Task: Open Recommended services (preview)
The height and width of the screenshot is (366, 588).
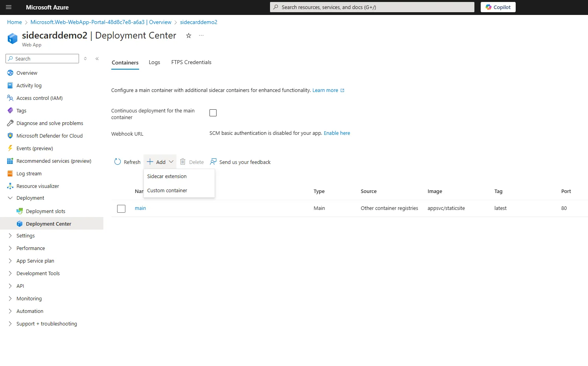Action: pos(54,161)
